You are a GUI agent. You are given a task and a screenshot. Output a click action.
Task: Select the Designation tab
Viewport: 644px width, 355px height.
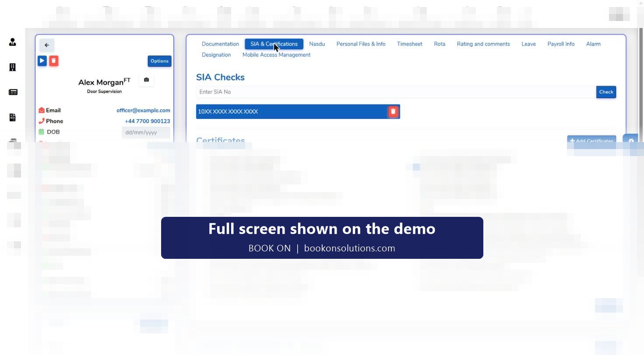216,55
